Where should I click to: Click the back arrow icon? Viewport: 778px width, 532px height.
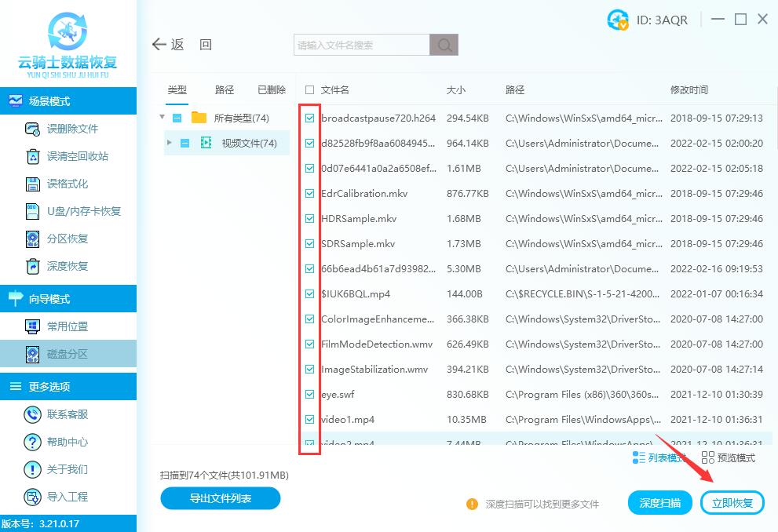pos(159,45)
